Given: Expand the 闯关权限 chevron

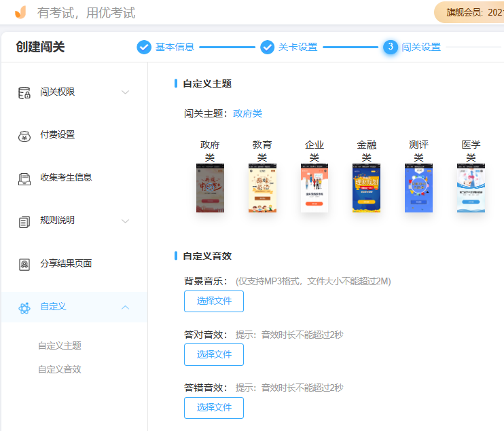Looking at the screenshot, I should (x=125, y=92).
